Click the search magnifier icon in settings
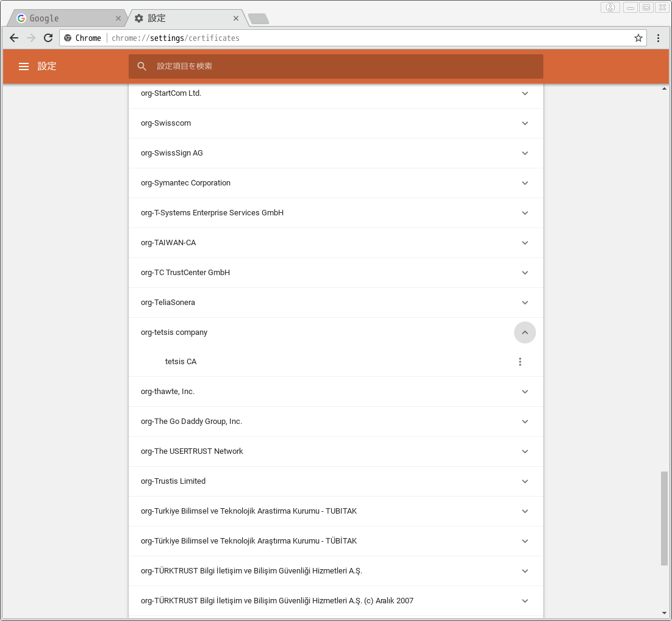The image size is (672, 621). (142, 66)
